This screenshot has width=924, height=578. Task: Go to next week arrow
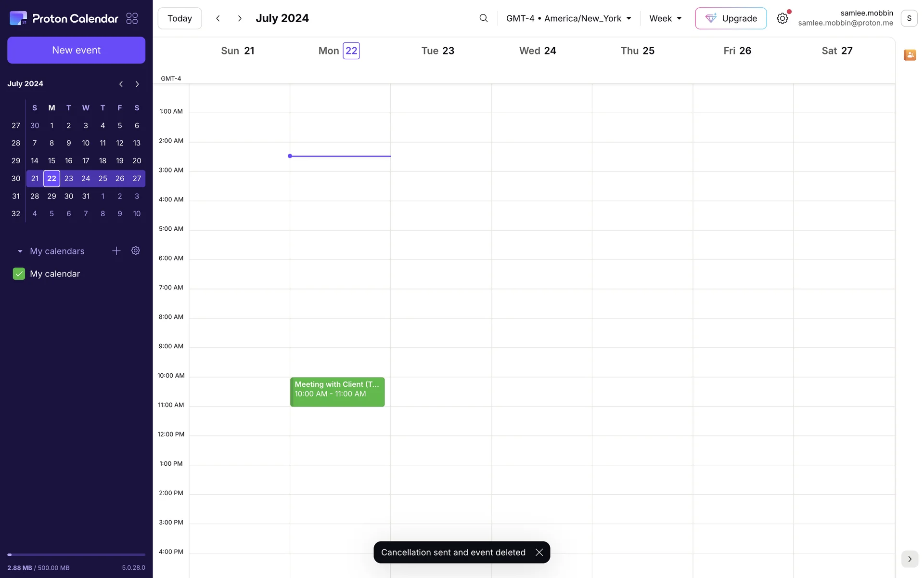click(x=240, y=18)
